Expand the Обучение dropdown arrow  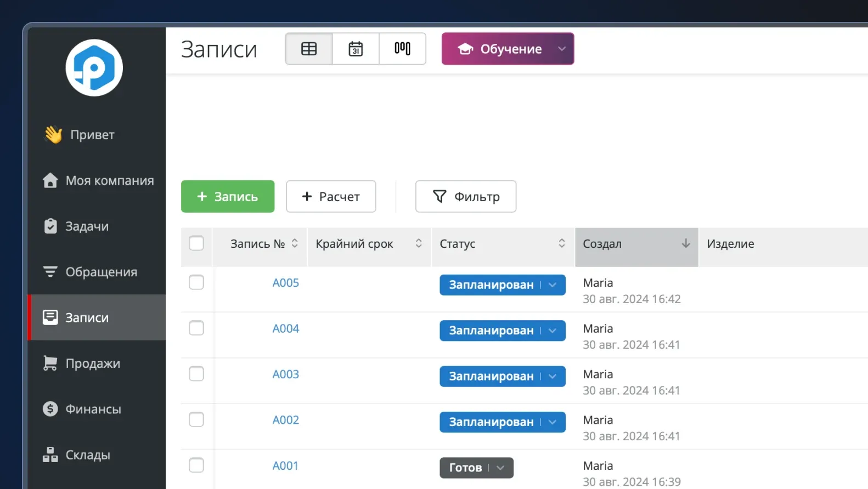(x=562, y=49)
